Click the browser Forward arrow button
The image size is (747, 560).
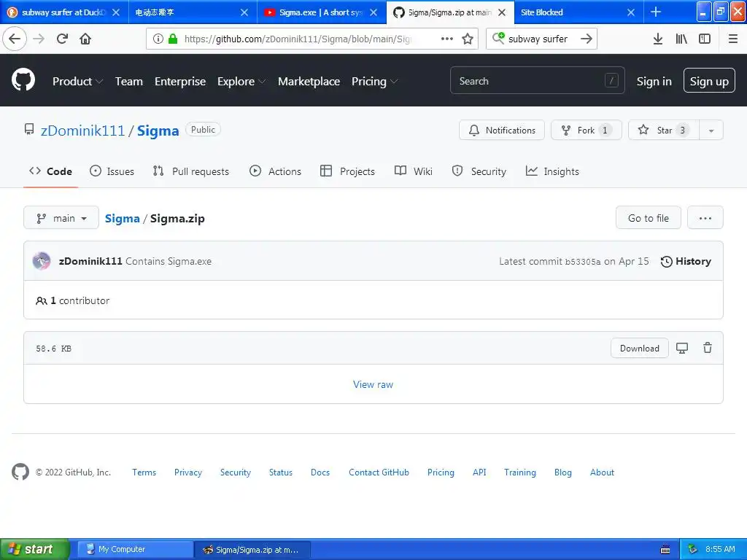click(39, 39)
